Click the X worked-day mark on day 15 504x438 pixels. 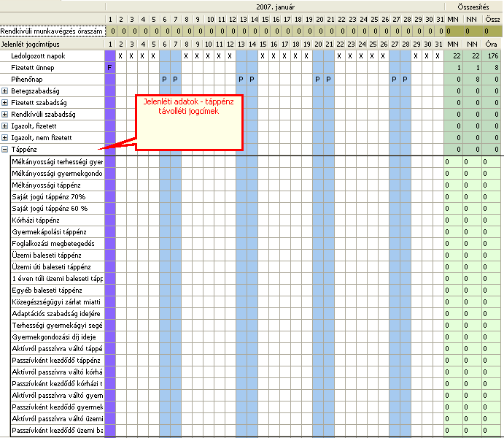(x=263, y=56)
